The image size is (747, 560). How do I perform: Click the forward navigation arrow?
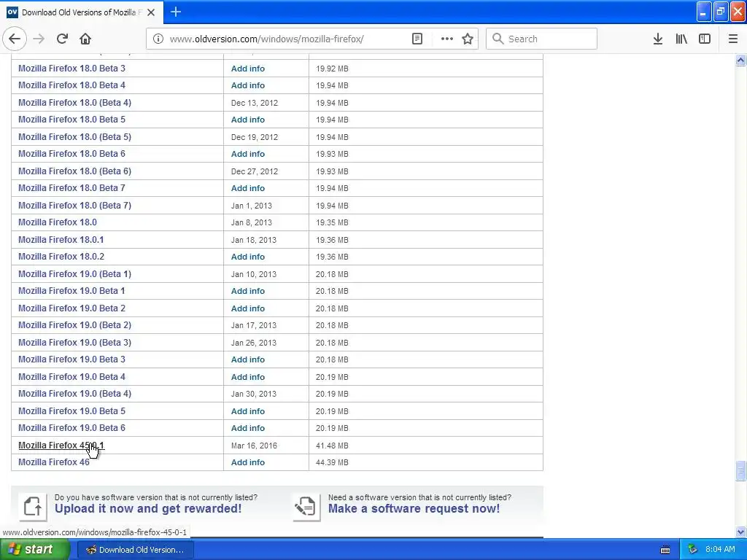click(x=39, y=39)
